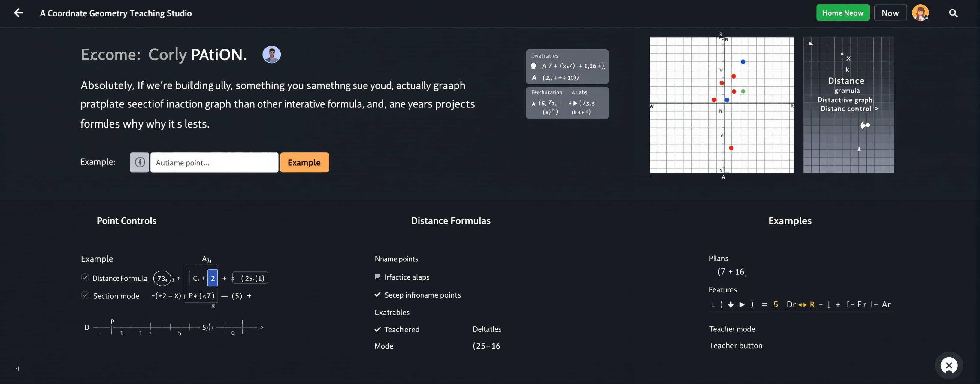The image size is (980, 384).
Task: Click the down arrow in the Features formula
Action: (x=731, y=304)
